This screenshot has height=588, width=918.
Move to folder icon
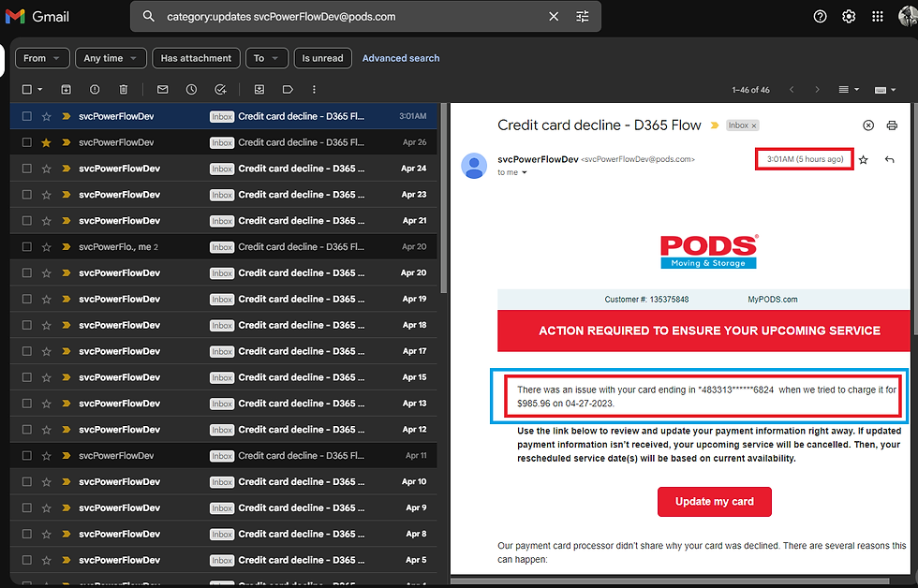[259, 90]
